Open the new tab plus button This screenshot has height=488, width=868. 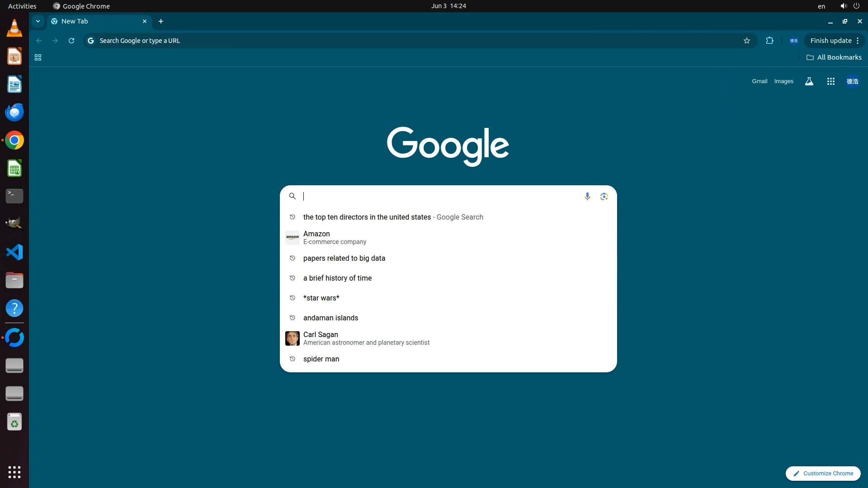click(x=161, y=21)
